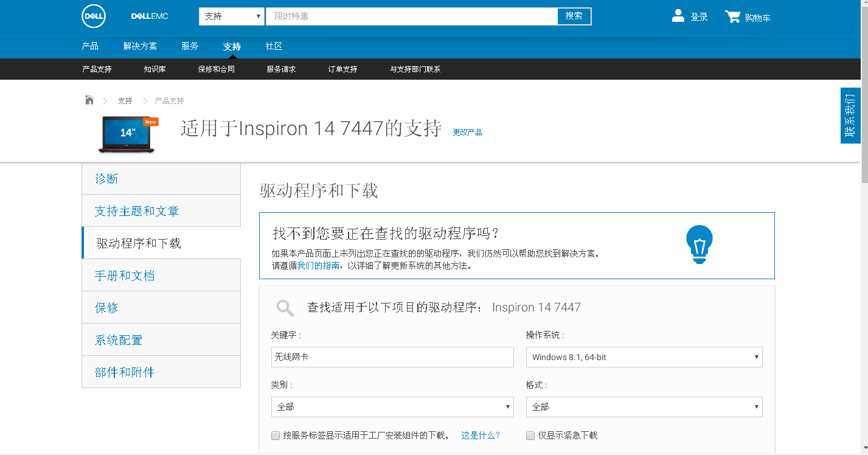Select 部件和附件 in the sidebar
The image size is (868, 455).
tap(161, 372)
